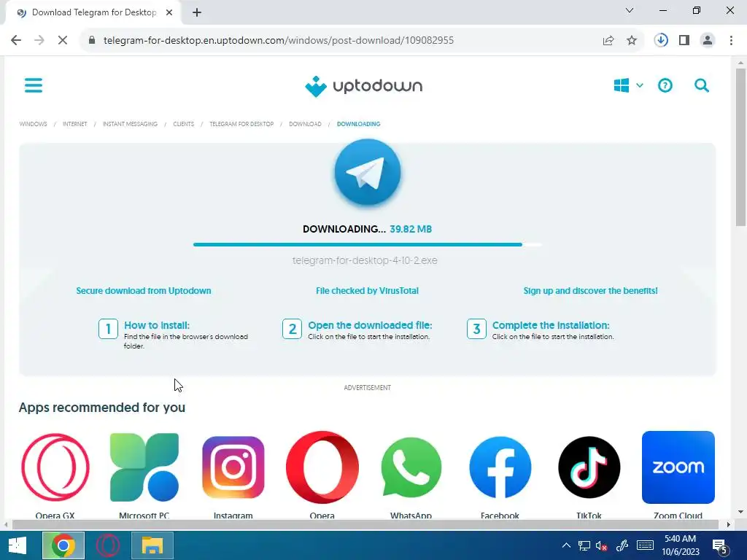
Task: Open the Chrome profile avatar
Action: point(708,41)
